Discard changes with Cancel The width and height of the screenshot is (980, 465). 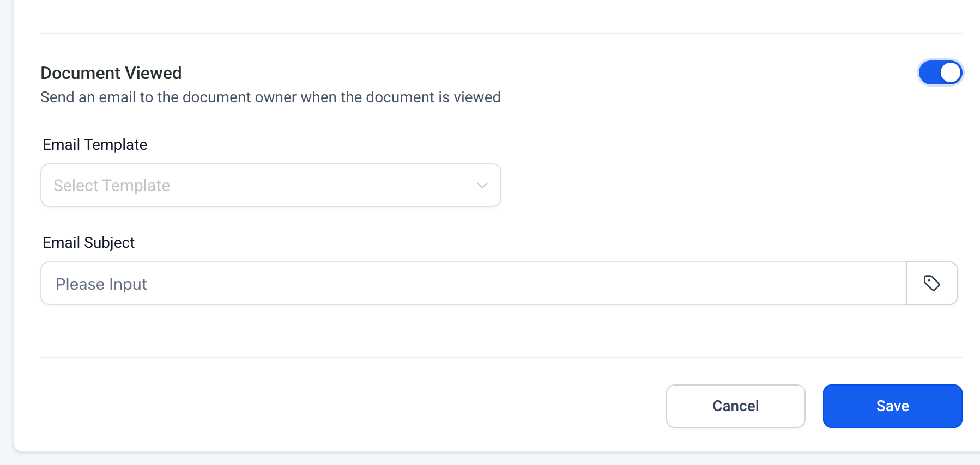pos(735,406)
